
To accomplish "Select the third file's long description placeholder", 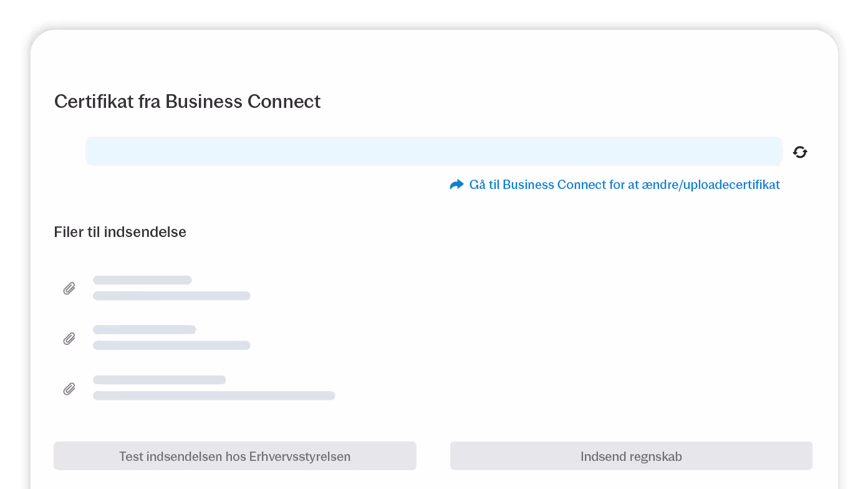I will [214, 395].
